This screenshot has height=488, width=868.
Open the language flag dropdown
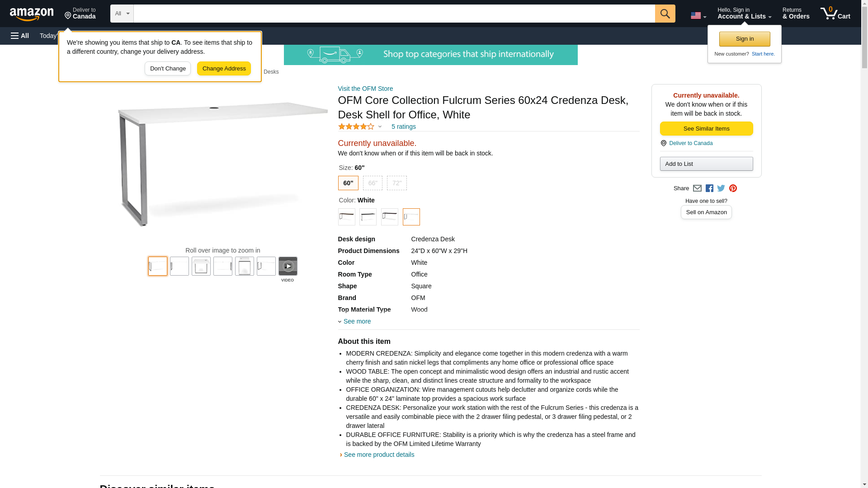click(x=698, y=15)
